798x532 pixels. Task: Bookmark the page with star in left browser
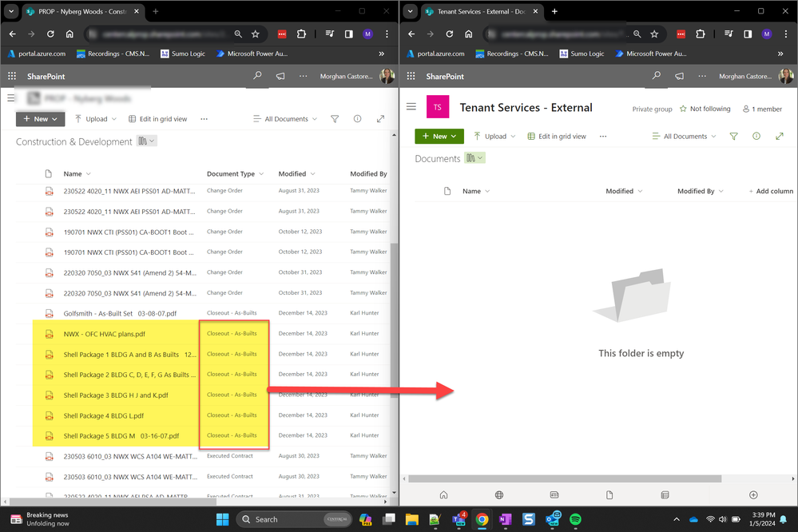[256, 34]
